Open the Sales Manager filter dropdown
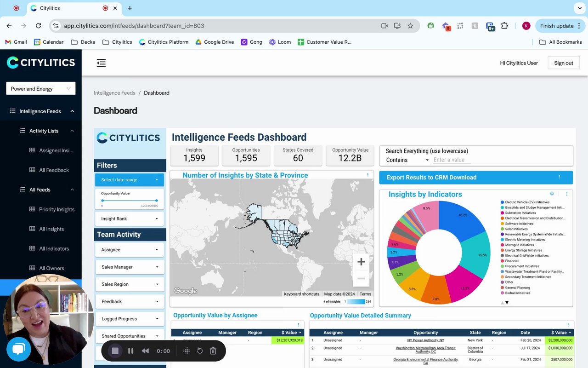Screen dimensions: 588x368 tap(130, 267)
